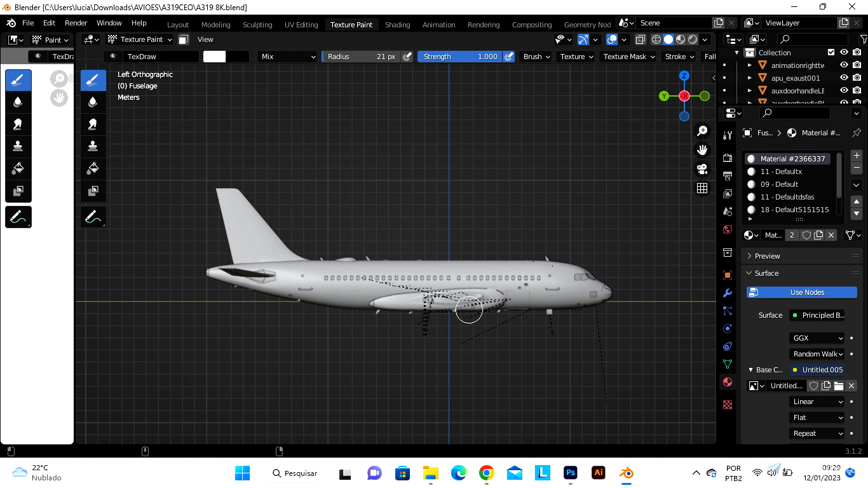Viewport: 868px width, 488px height.
Task: Toggle fake user shield for Untitled image
Action: tap(813, 386)
